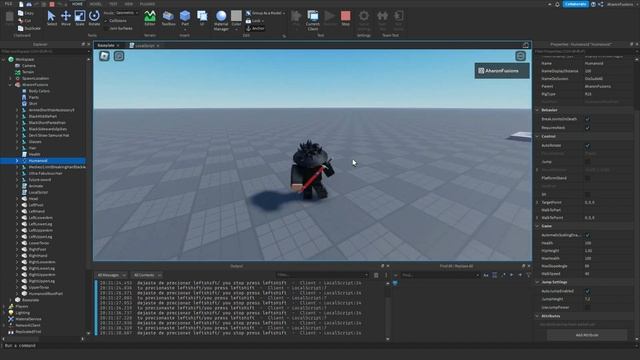Toggle AutoRotate checkbox
Viewport: 640px width, 360px height.
[587, 146]
